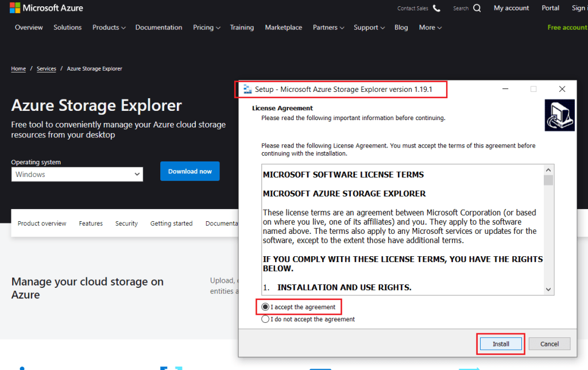Open the More dropdown
This screenshot has height=370, width=588.
(x=430, y=27)
